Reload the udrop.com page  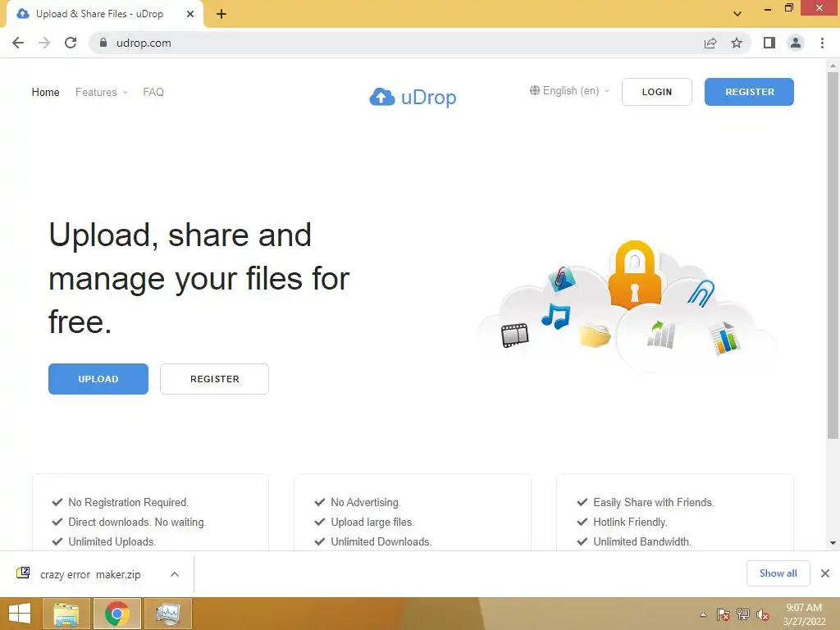tap(71, 43)
